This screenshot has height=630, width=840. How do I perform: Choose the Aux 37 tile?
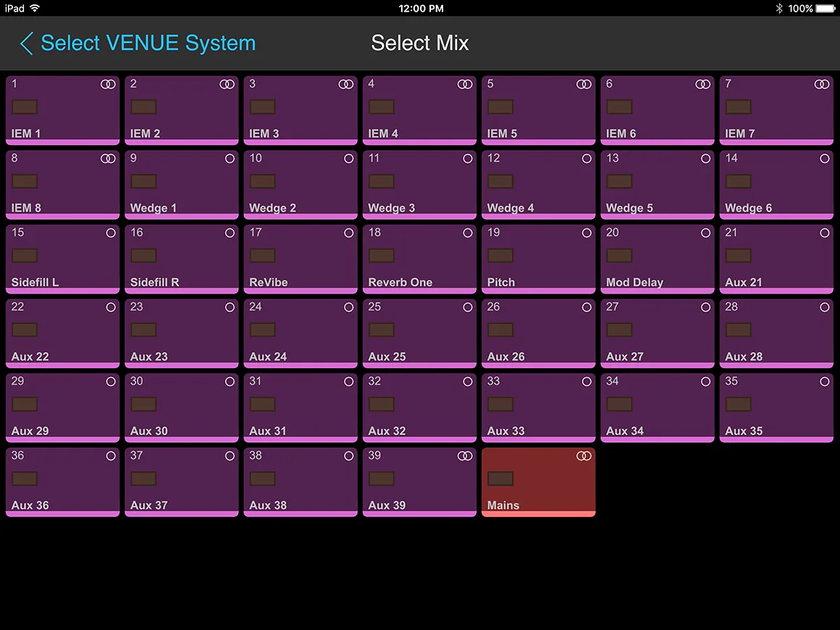click(x=181, y=482)
